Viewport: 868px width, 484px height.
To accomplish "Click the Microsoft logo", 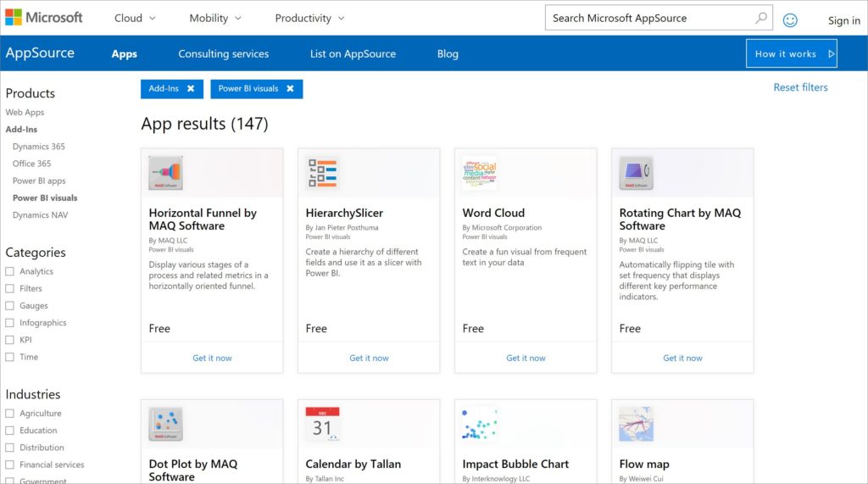I will (x=44, y=18).
